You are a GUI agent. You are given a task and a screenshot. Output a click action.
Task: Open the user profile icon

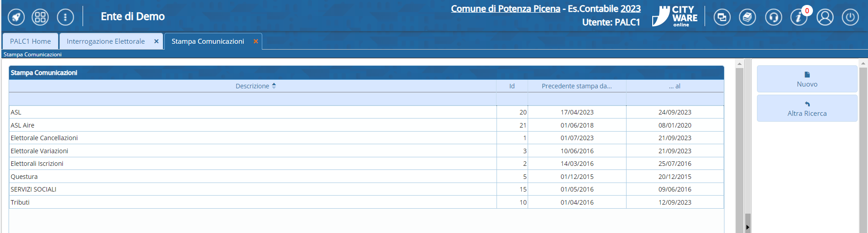click(x=825, y=18)
